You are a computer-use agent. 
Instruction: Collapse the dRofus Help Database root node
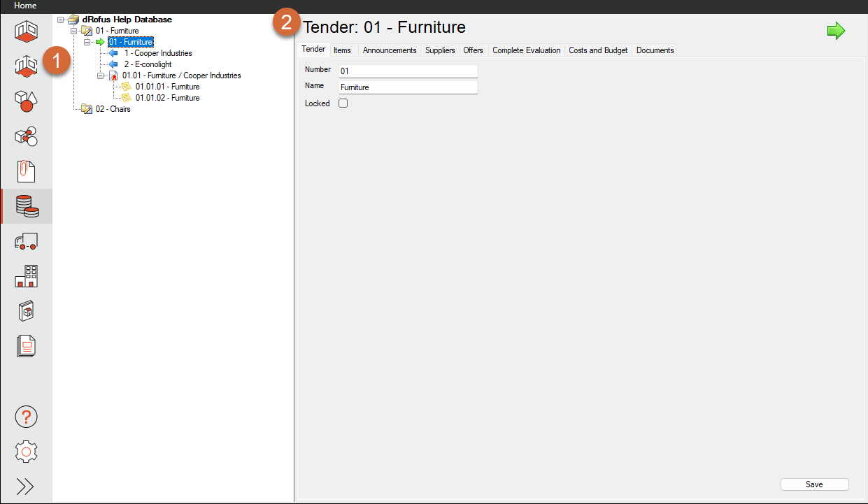[x=61, y=20]
